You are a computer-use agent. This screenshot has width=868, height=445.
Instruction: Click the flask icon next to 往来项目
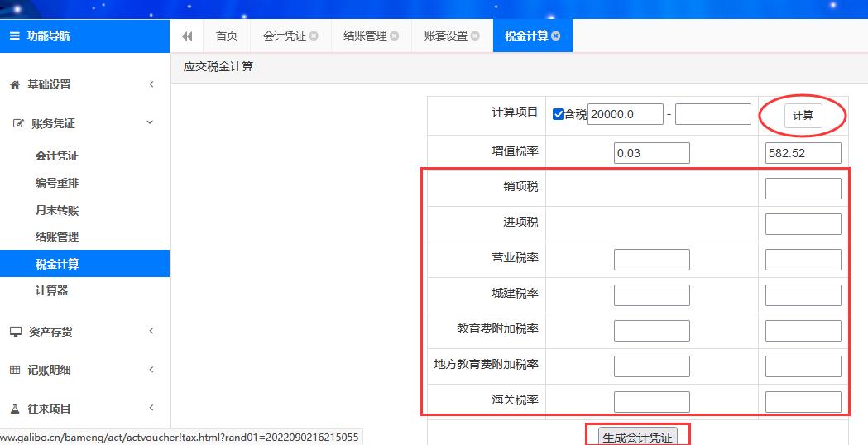tap(15, 409)
